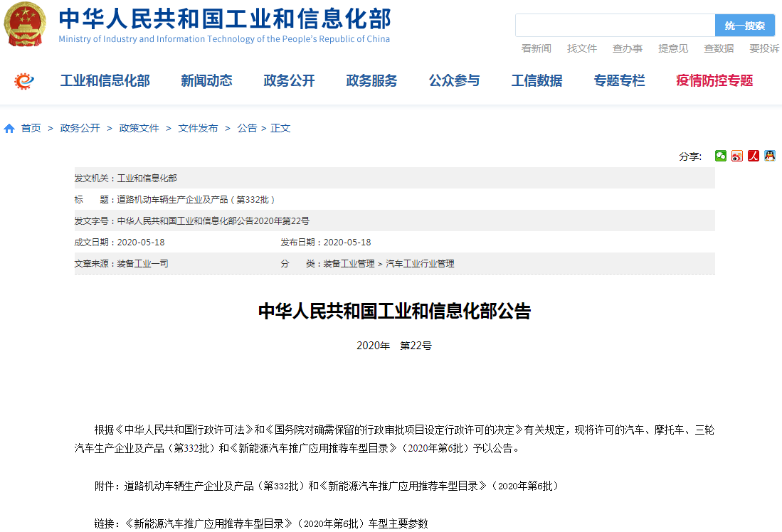
Task: Share via the Weibo icon
Action: 737,156
